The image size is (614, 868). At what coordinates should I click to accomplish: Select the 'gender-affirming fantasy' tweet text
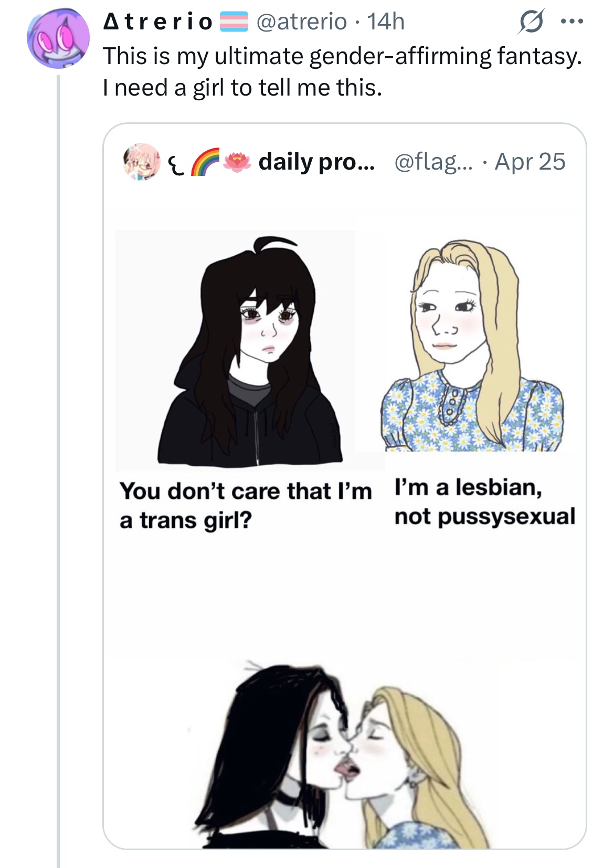(x=445, y=56)
